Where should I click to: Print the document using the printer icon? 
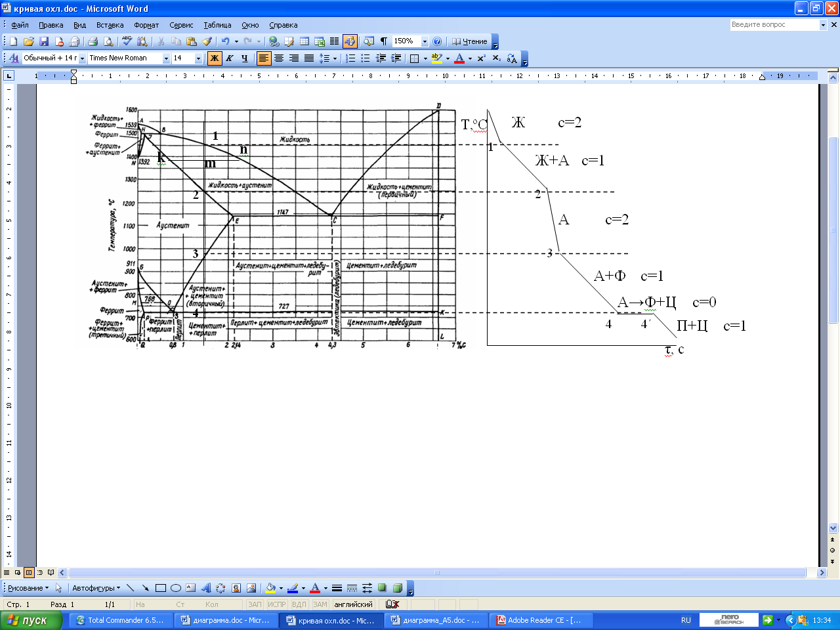click(93, 41)
